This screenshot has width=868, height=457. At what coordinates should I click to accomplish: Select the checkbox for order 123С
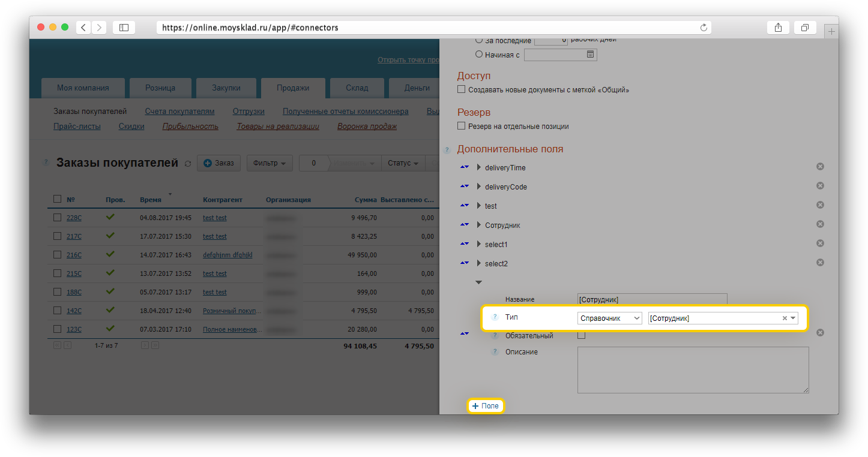(x=57, y=329)
